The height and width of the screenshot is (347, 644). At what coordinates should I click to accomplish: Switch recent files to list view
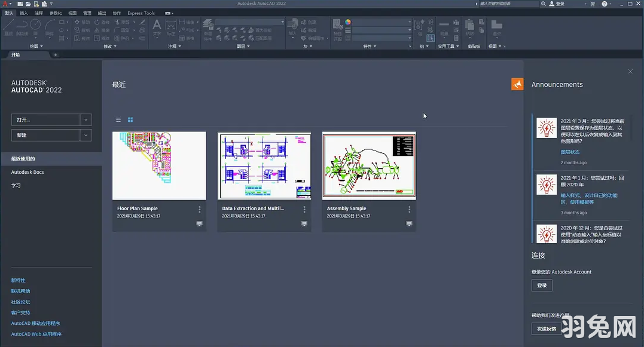point(118,120)
